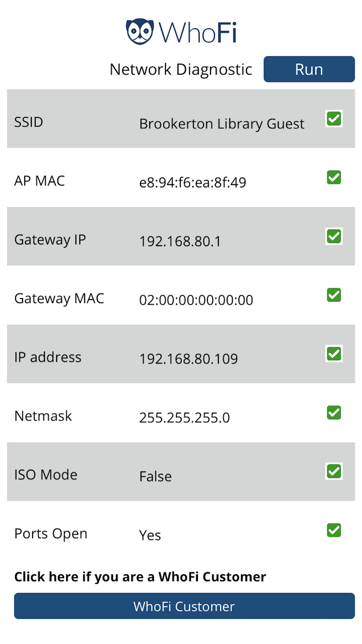Click the IP address value 192.168.80.109

tap(189, 359)
